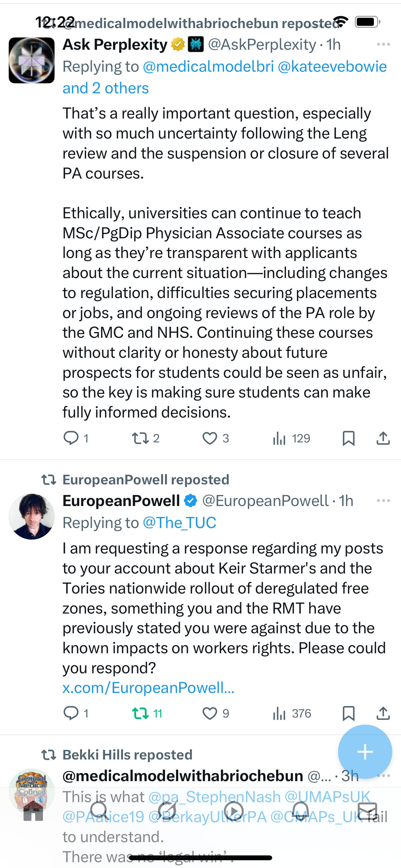Reply to the EuropeanPowell post
The width and height of the screenshot is (401, 868).
click(x=71, y=713)
